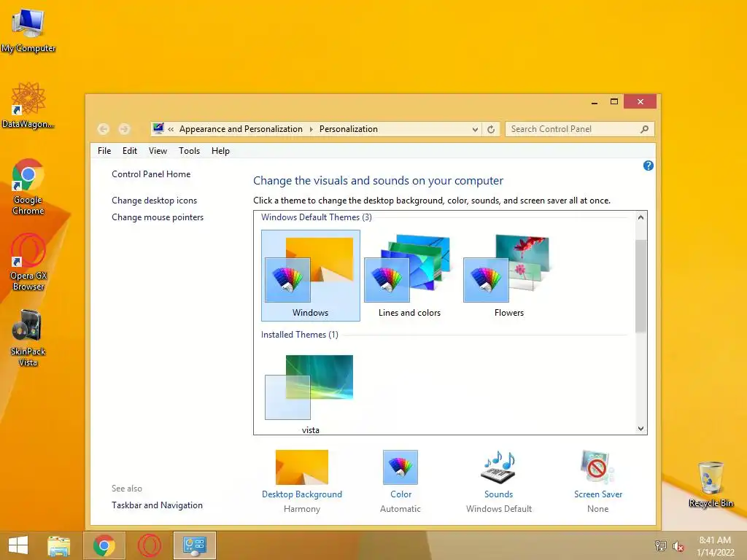Image resolution: width=747 pixels, height=560 pixels.
Task: Open File Explorer from taskbar
Action: [59, 545]
